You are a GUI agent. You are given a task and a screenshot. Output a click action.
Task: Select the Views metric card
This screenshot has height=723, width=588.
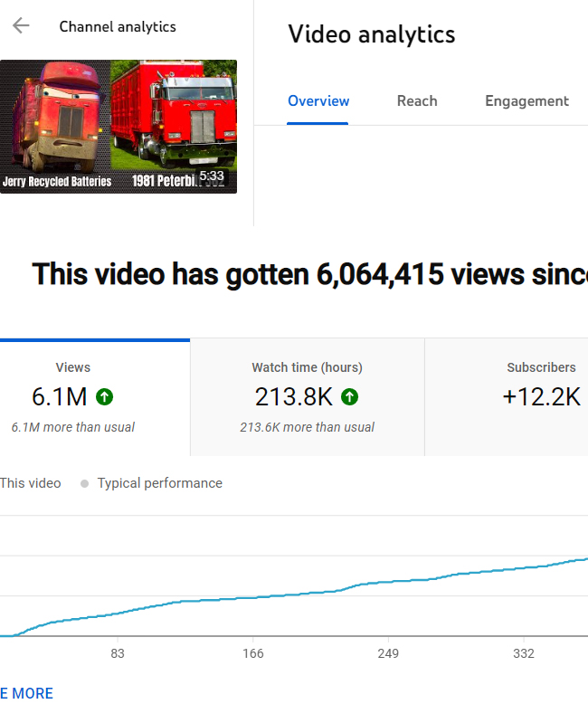coord(73,396)
